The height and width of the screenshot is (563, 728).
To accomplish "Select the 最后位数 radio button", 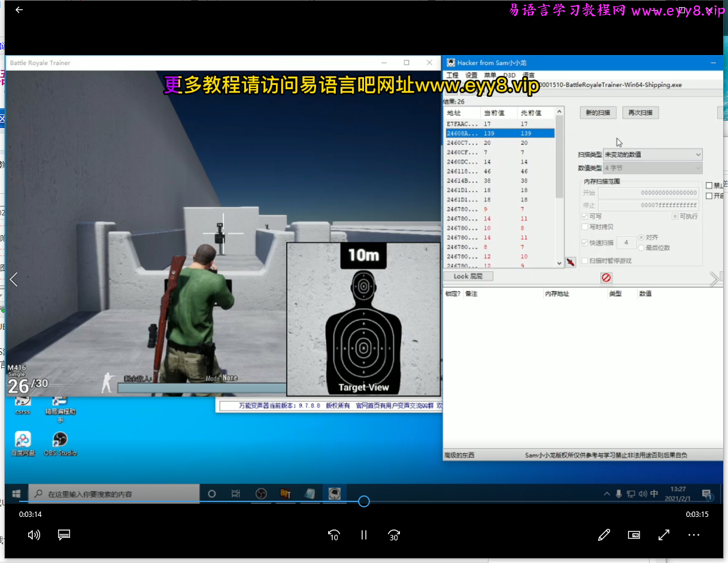I will tap(641, 248).
